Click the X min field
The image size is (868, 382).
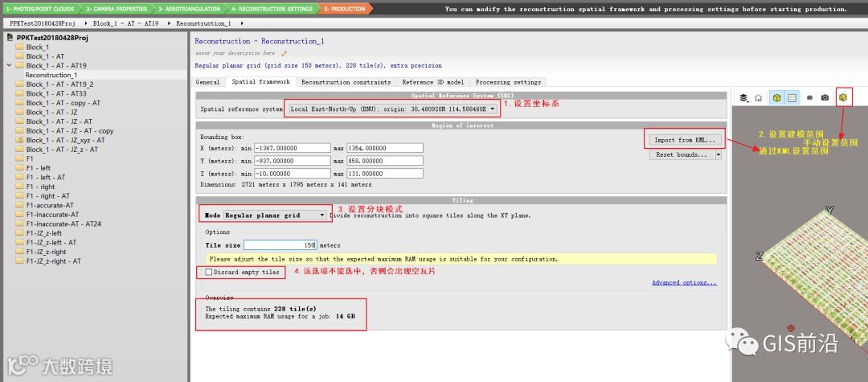click(x=293, y=148)
